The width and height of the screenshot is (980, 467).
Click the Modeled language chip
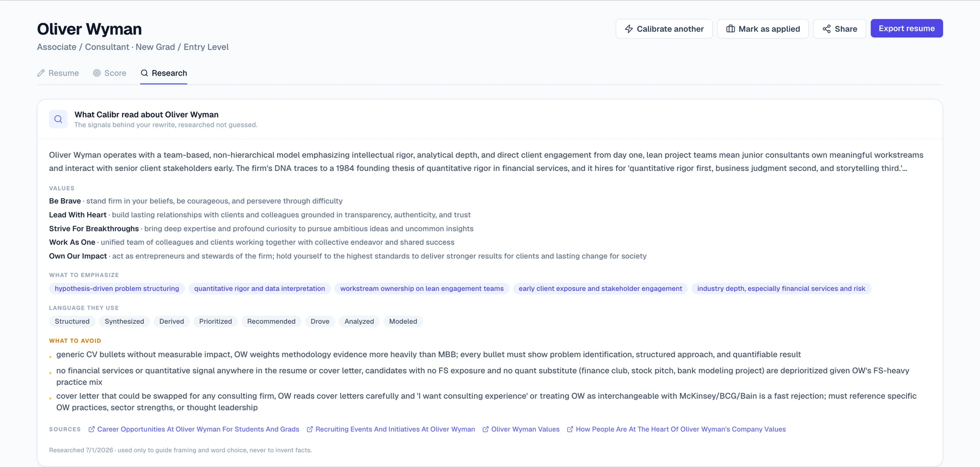(x=403, y=321)
